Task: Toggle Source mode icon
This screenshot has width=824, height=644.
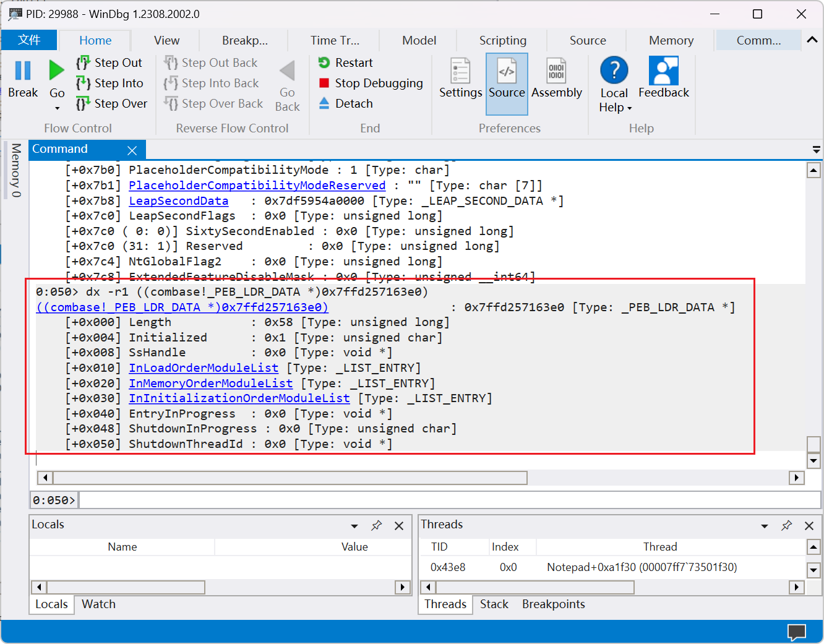Action: [507, 71]
